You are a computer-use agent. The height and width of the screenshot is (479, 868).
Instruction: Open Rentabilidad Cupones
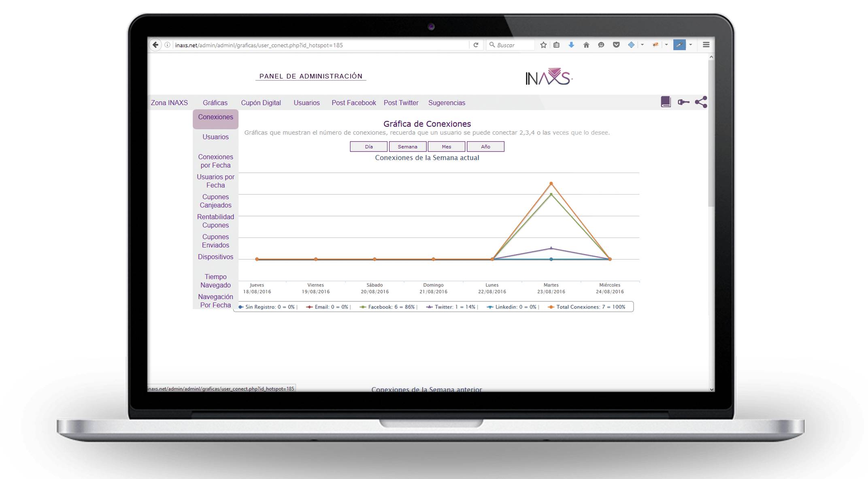pos(215,221)
